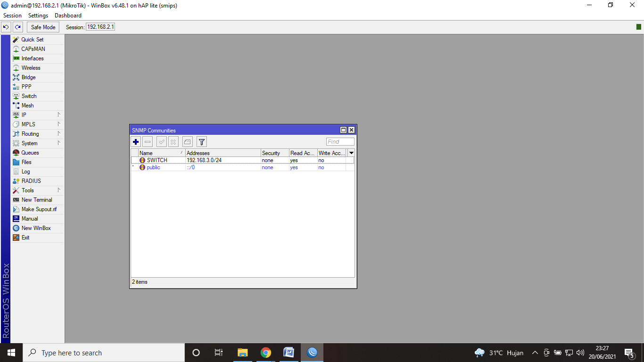Open the Settings menu
644x362 pixels.
point(38,16)
